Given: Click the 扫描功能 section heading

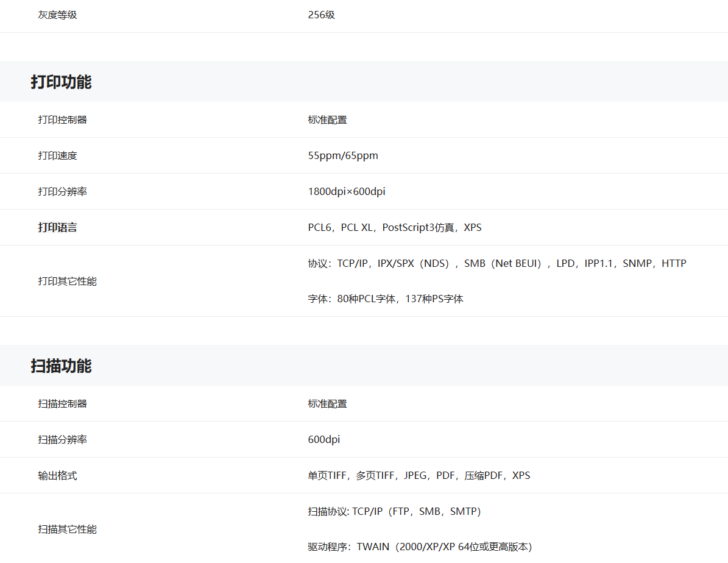Looking at the screenshot, I should [61, 366].
